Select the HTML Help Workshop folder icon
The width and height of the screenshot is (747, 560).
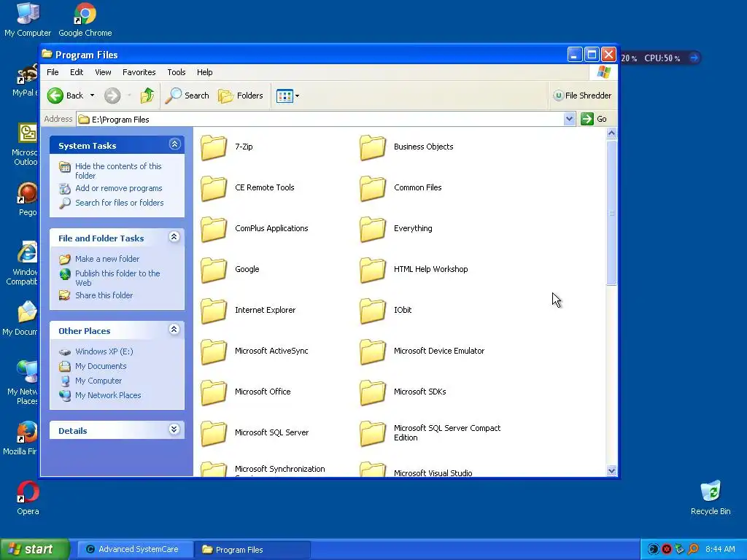pos(373,270)
